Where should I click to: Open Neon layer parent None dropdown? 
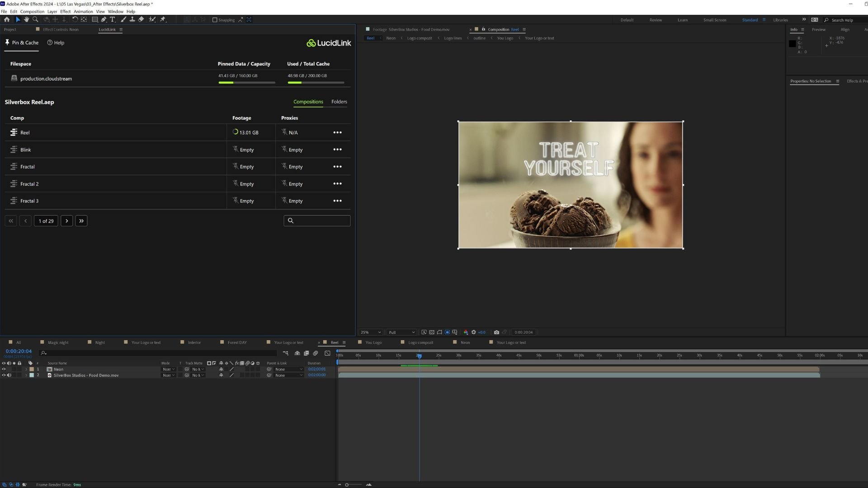(288, 369)
